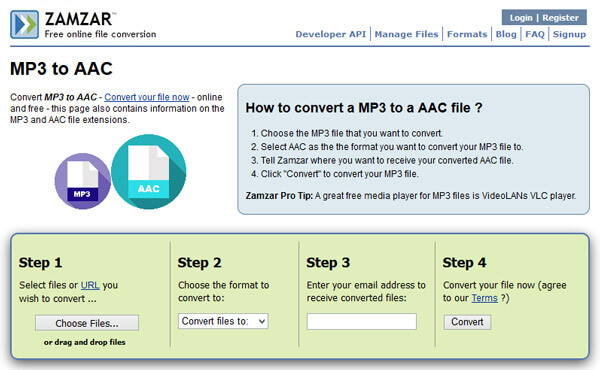Screen dimensions: 600x370
Task: Click the 'Step 1' heading
Action: [x=41, y=263]
